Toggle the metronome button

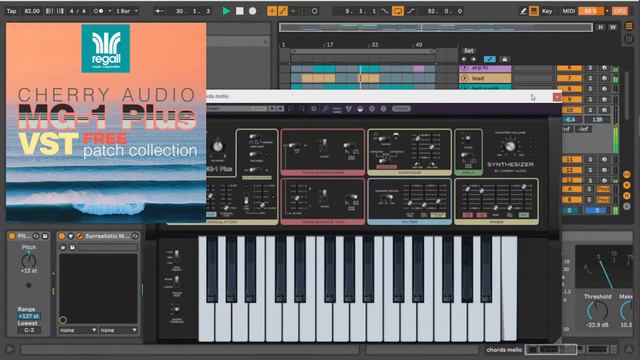tap(98, 11)
